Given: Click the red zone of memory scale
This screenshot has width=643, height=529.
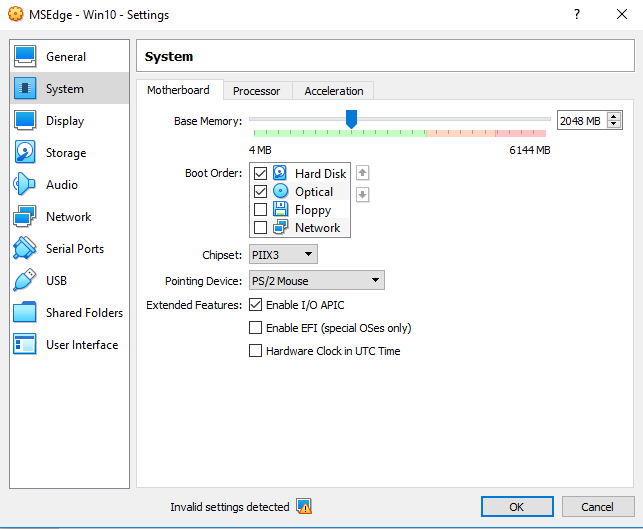Looking at the screenshot, I should [521, 133].
